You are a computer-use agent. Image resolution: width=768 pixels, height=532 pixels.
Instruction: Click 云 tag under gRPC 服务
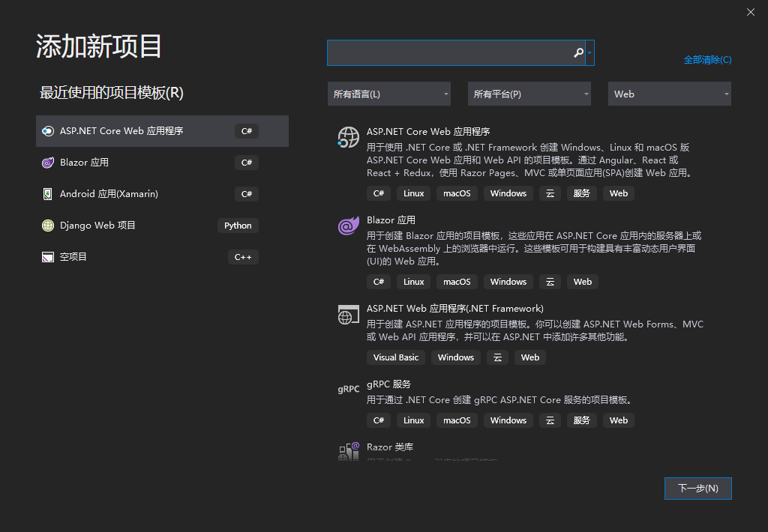click(550, 420)
